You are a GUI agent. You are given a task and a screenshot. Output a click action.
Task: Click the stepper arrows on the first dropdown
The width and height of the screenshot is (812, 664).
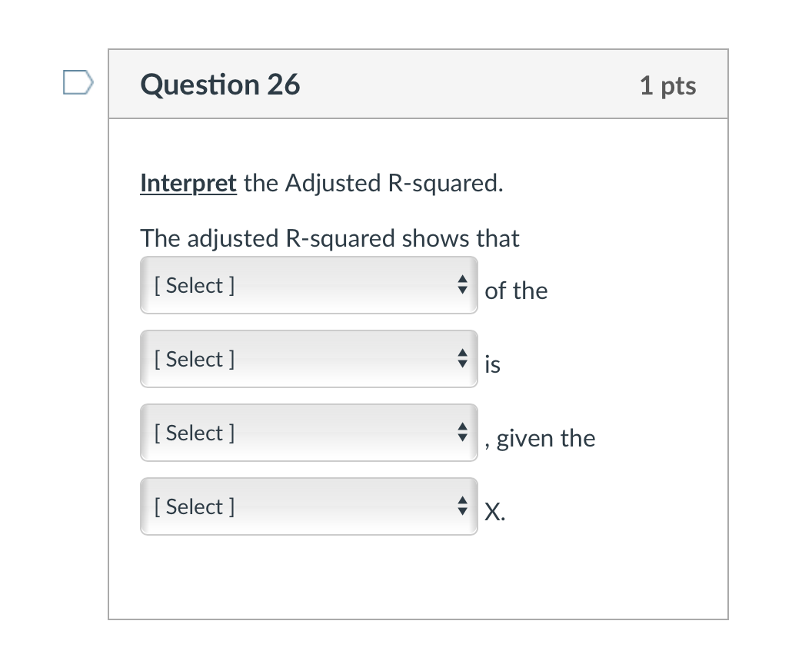click(x=463, y=284)
